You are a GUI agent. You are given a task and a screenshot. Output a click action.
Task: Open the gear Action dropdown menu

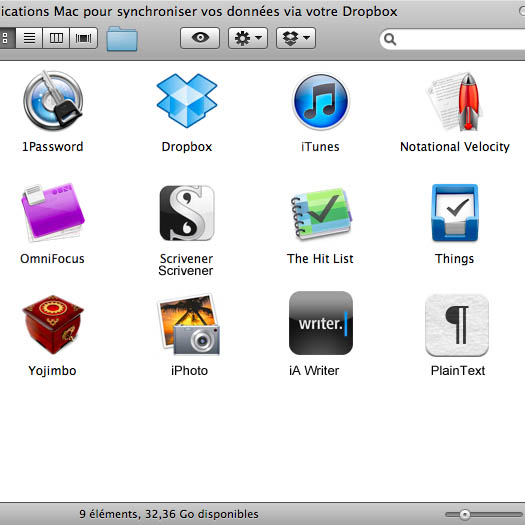tap(248, 38)
